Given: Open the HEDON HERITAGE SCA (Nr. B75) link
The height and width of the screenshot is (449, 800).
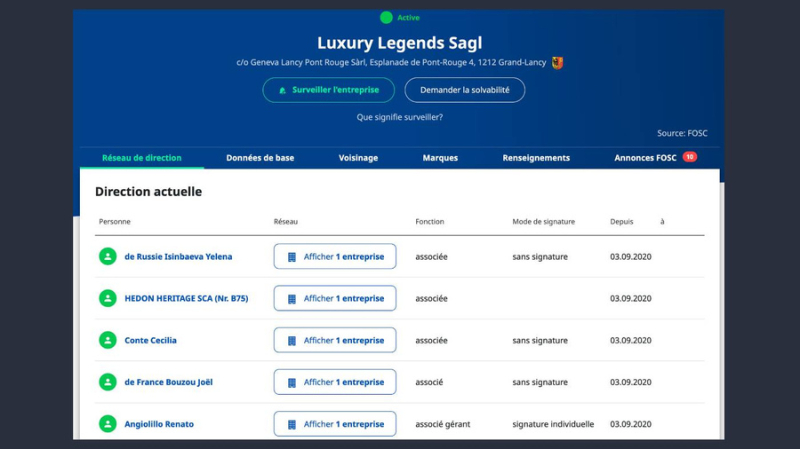Looking at the screenshot, I should [x=186, y=298].
